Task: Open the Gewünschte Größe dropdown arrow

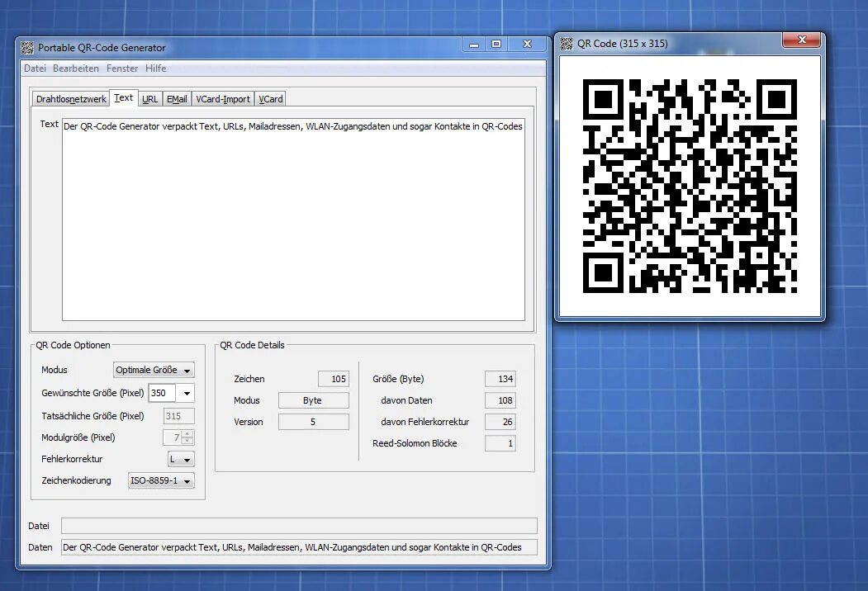Action: [187, 394]
